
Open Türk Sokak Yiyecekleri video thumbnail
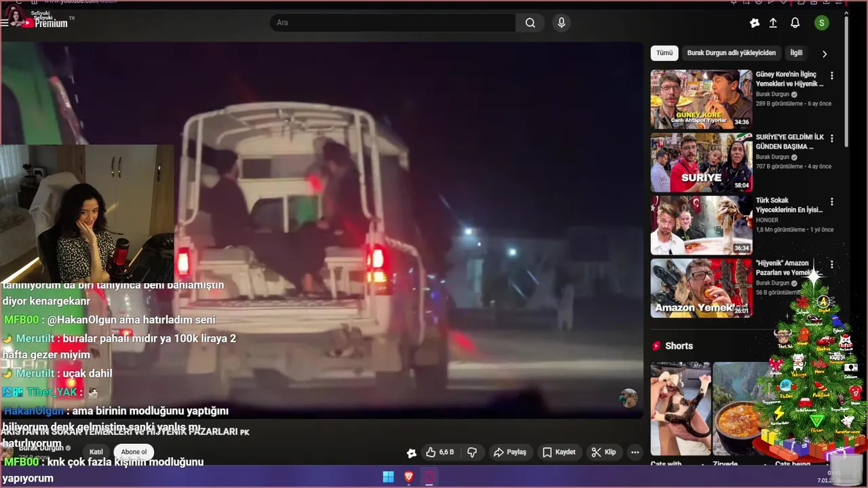[701, 226]
